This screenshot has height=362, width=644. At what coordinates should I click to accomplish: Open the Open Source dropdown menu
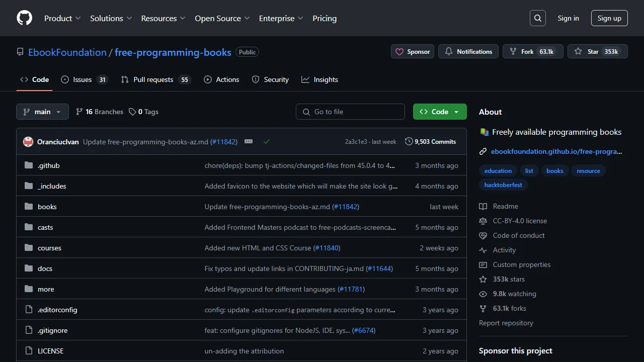tap(222, 18)
